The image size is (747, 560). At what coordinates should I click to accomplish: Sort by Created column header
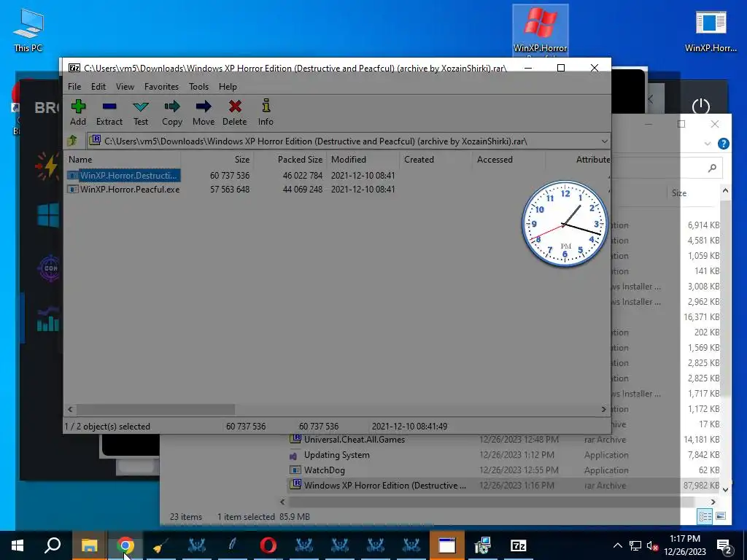(x=436, y=160)
